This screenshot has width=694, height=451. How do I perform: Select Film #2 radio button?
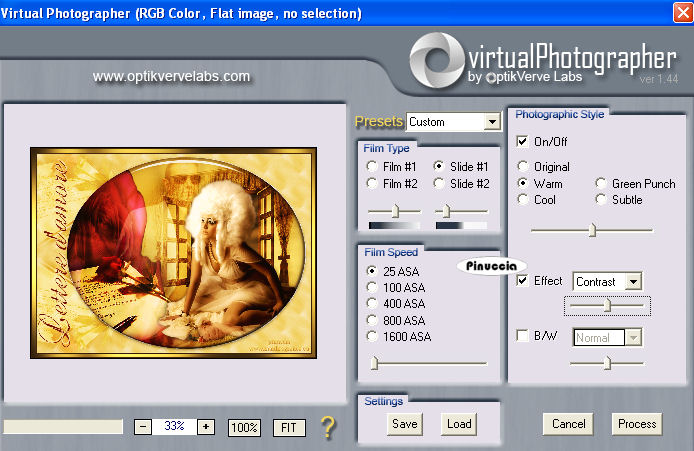click(x=372, y=183)
